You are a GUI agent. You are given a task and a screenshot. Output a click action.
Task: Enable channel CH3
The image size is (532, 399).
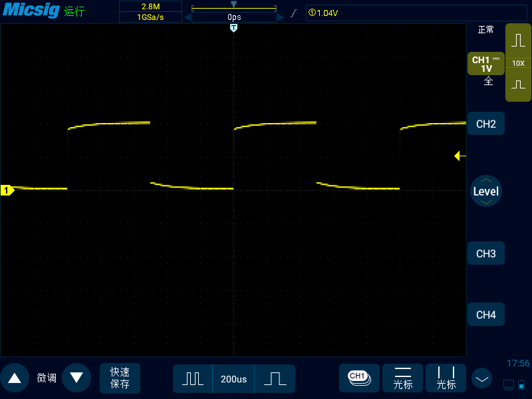click(x=486, y=253)
